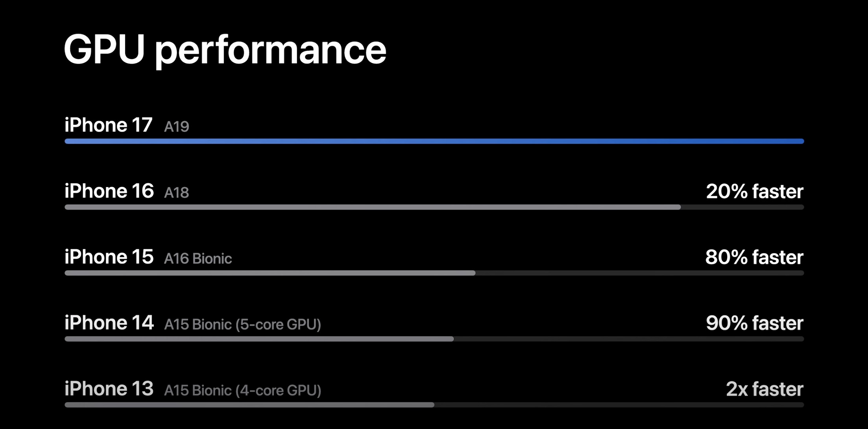Screen dimensions: 868x429
Task: Click the gray iPhone 13 performance bar
Action: pyautogui.click(x=249, y=405)
